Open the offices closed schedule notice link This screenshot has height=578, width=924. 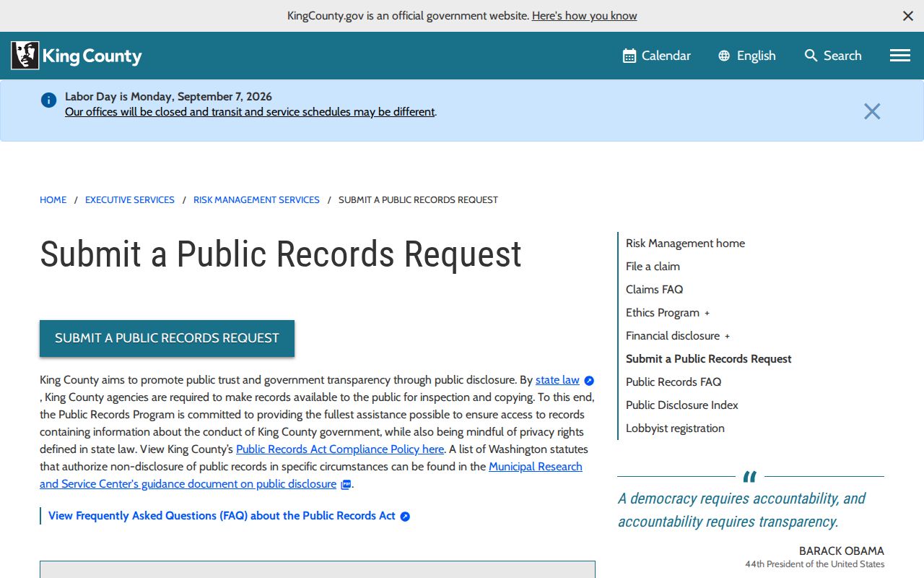[x=250, y=112]
